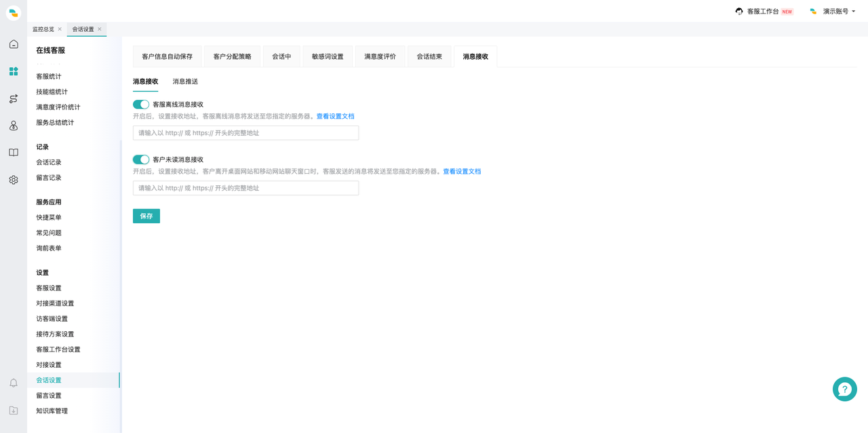Screen dimensions: 868x433
Task: Select 留言设置 in the sidebar menu
Action: pyautogui.click(x=49, y=396)
